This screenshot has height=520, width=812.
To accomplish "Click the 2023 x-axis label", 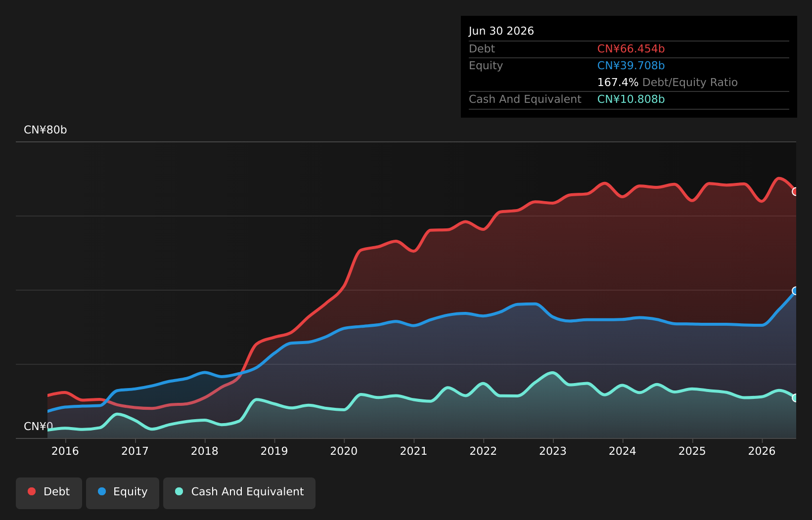I will [553, 451].
